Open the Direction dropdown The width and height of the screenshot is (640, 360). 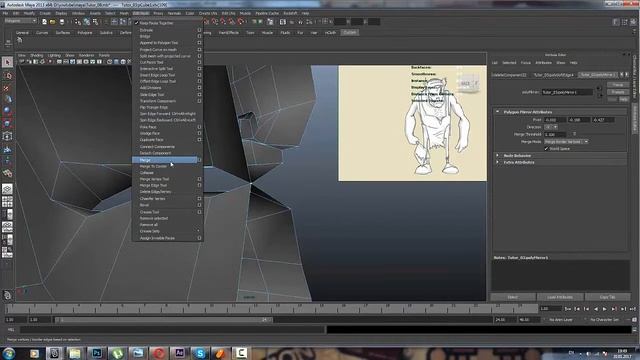pyautogui.click(x=551, y=127)
